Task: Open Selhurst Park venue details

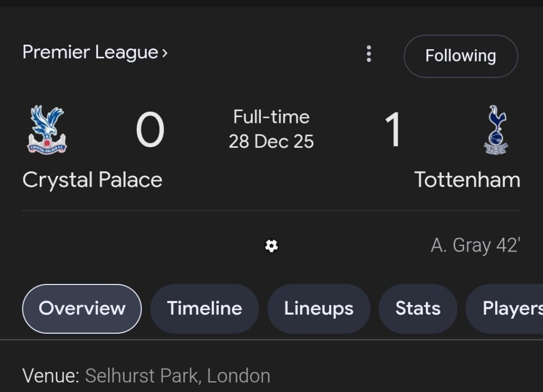Action: (177, 376)
